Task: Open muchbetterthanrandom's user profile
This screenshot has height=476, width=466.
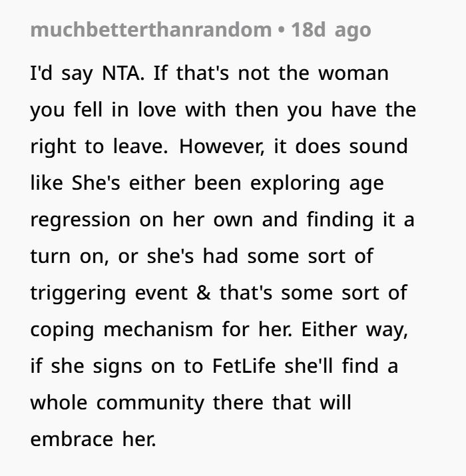Action: 151,30
